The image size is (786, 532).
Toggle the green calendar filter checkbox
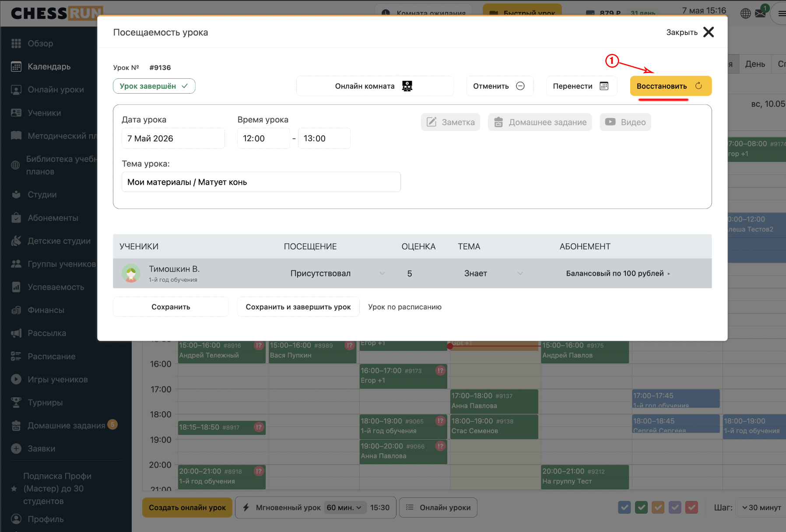tap(641, 507)
